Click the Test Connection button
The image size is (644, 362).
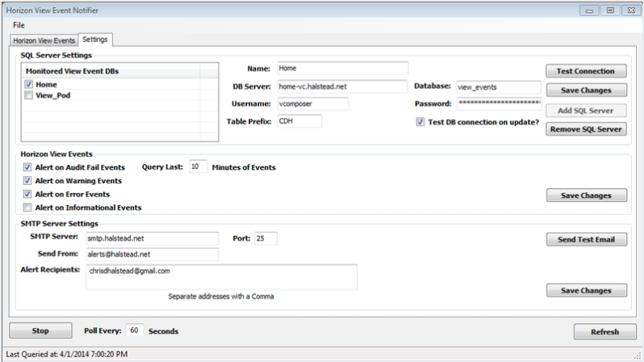[x=585, y=71]
